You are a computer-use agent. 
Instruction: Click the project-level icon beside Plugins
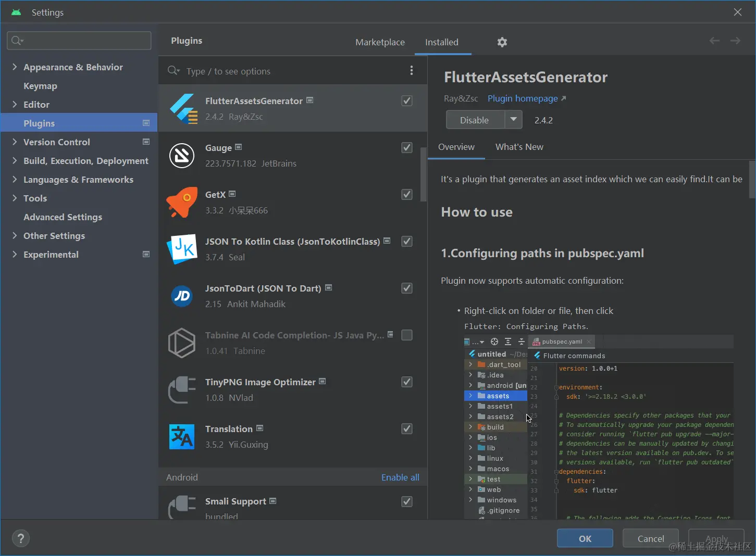[146, 123]
